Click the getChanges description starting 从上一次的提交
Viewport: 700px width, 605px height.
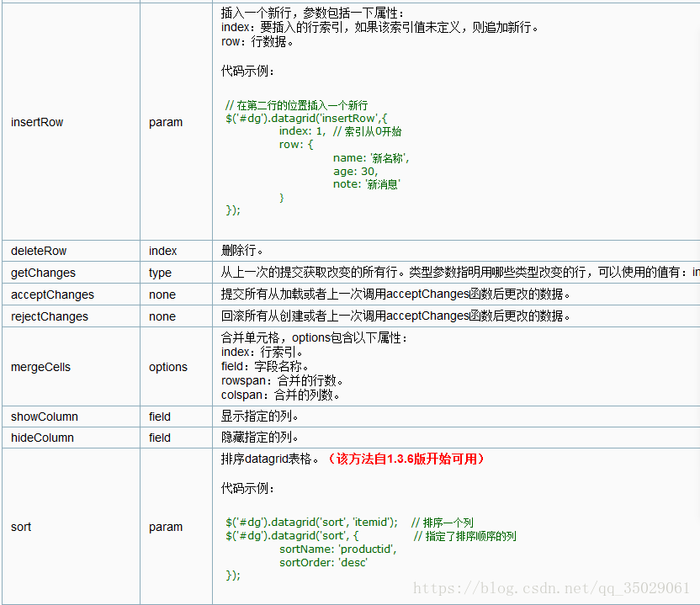pos(460,273)
